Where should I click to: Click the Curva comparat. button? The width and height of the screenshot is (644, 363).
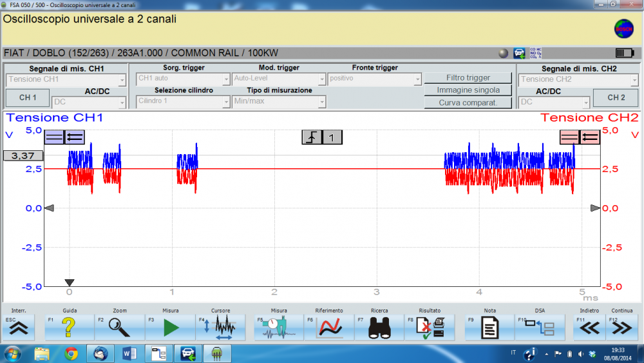468,103
